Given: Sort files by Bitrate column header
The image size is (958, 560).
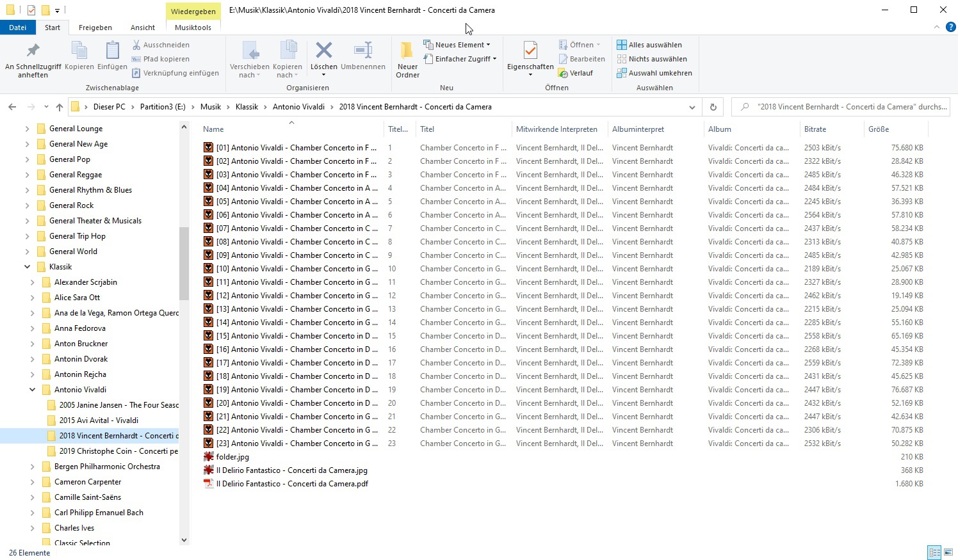Looking at the screenshot, I should tap(815, 129).
